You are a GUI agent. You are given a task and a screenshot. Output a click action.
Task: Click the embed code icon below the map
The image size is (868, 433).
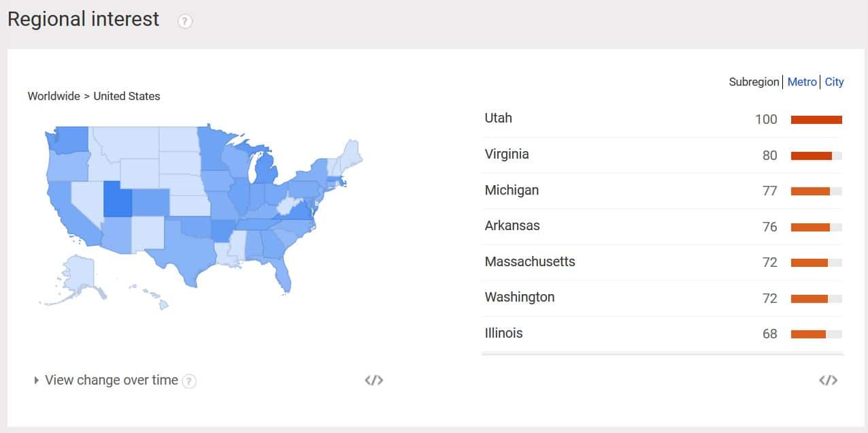pyautogui.click(x=373, y=380)
